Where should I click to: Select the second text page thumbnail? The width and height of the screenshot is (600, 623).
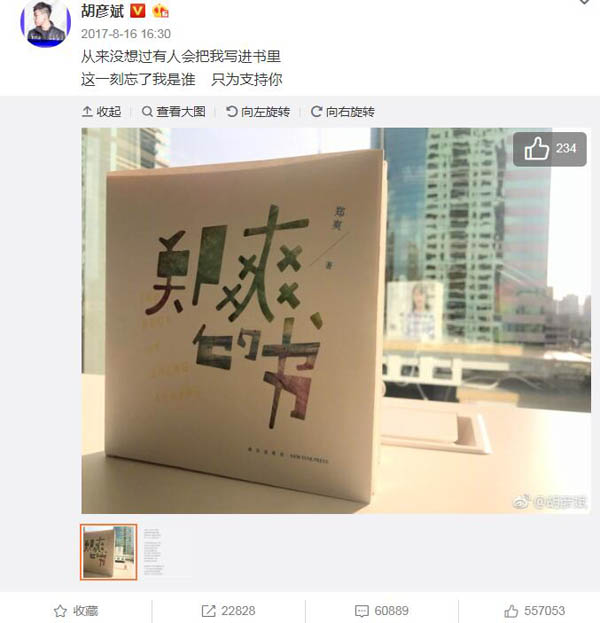pos(165,552)
